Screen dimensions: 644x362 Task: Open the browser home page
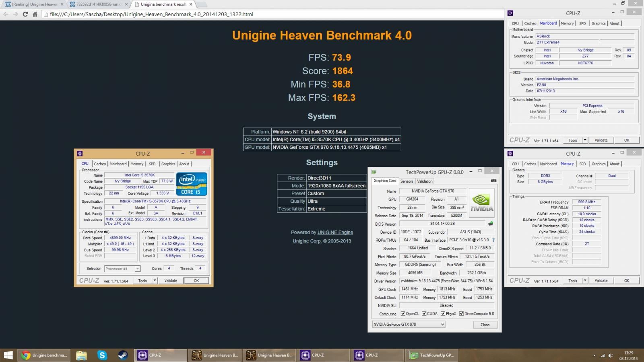[x=35, y=14]
